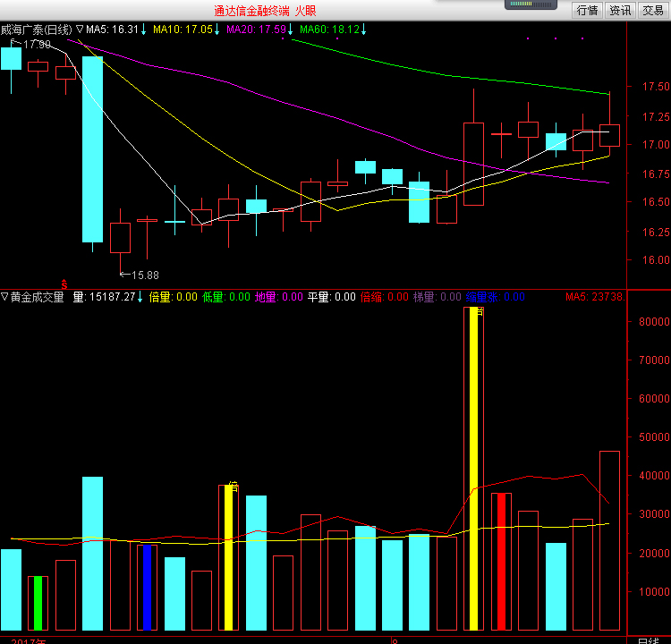
Task: Click the 10000 volume axis label
Action: point(654,592)
